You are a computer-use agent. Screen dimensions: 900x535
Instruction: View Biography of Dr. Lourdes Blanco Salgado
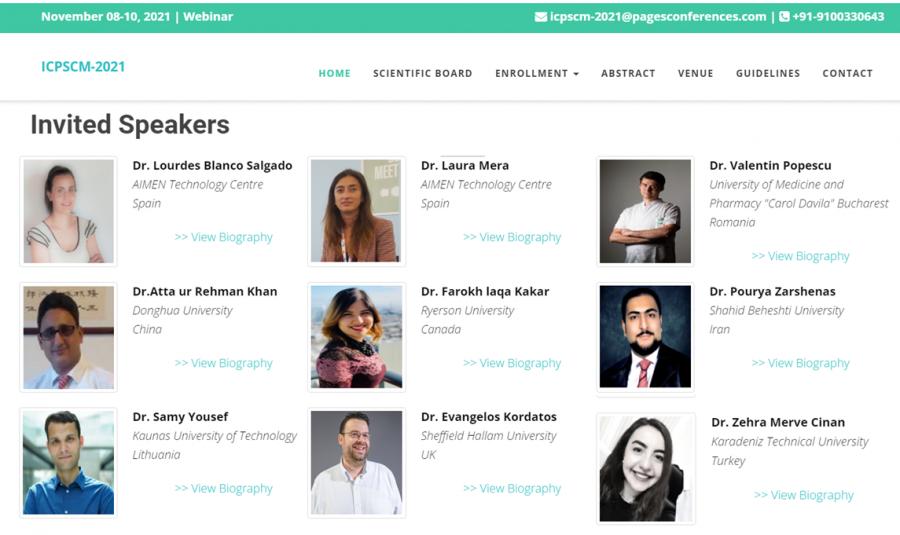point(223,237)
